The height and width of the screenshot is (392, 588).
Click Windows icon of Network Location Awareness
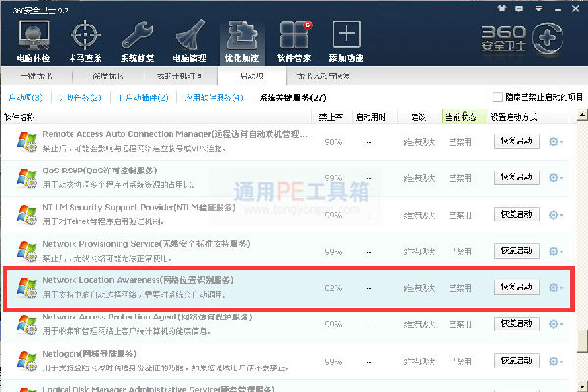pyautogui.click(x=26, y=288)
